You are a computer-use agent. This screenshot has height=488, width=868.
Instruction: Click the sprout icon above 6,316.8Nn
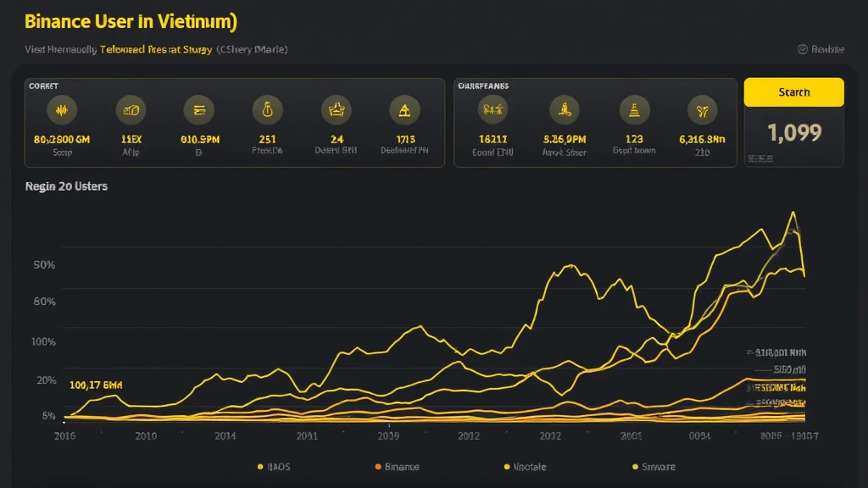[x=702, y=110]
